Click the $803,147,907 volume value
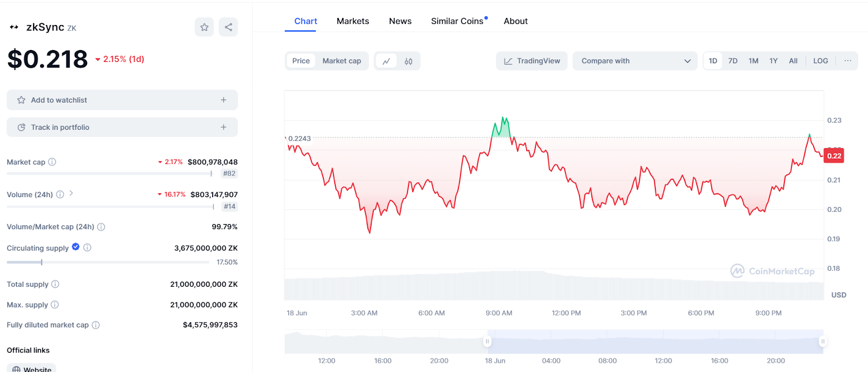Viewport: 868px width, 372px height. tap(214, 194)
